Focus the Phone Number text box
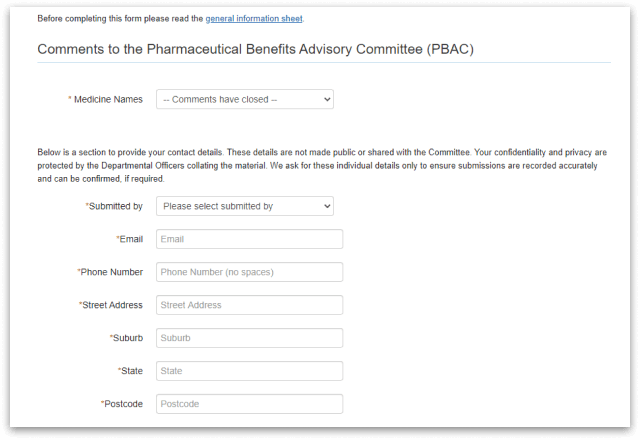 pos(249,272)
